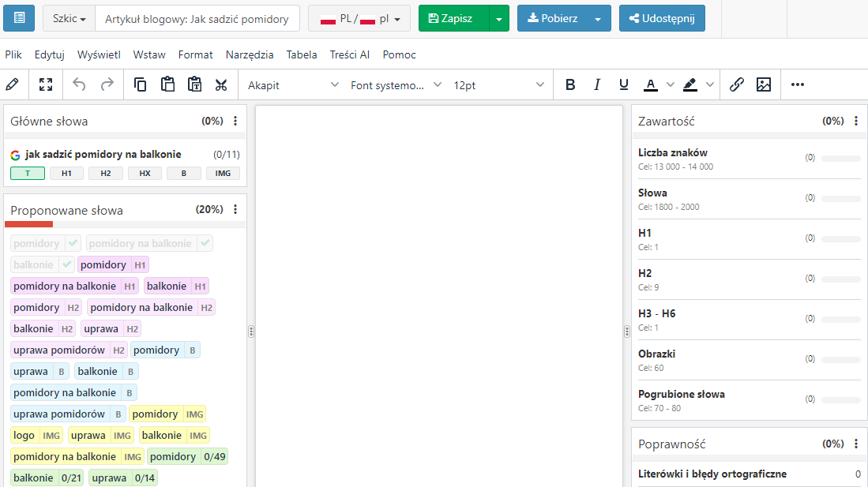Toggle the T tag for main keyword
This screenshot has height=487, width=868.
click(x=28, y=173)
